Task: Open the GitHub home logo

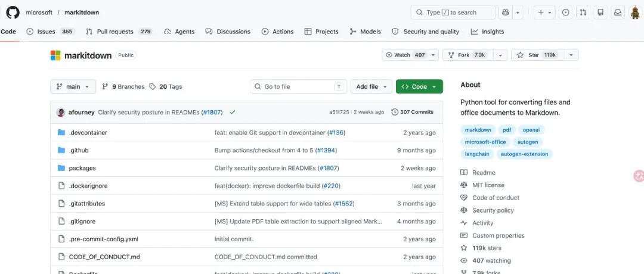Action: (13, 13)
